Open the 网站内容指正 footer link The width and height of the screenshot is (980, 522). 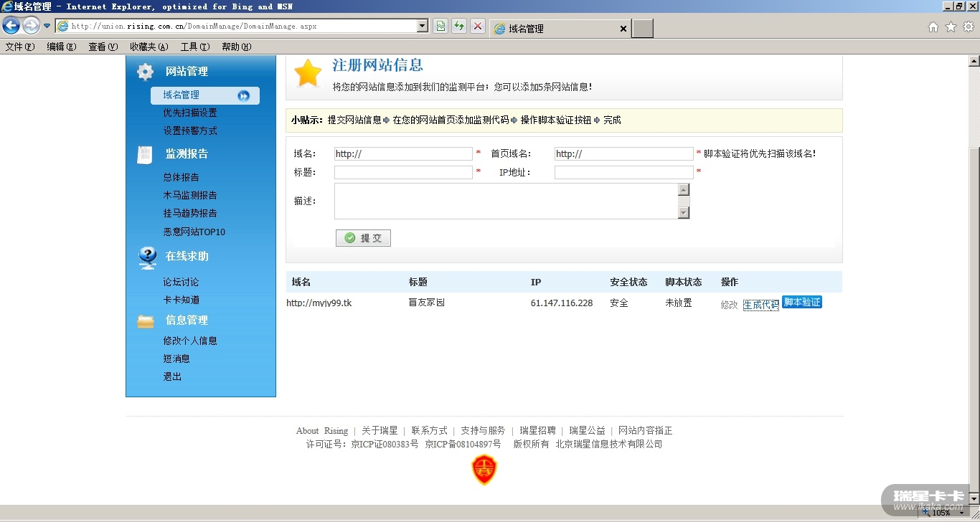(x=646, y=430)
